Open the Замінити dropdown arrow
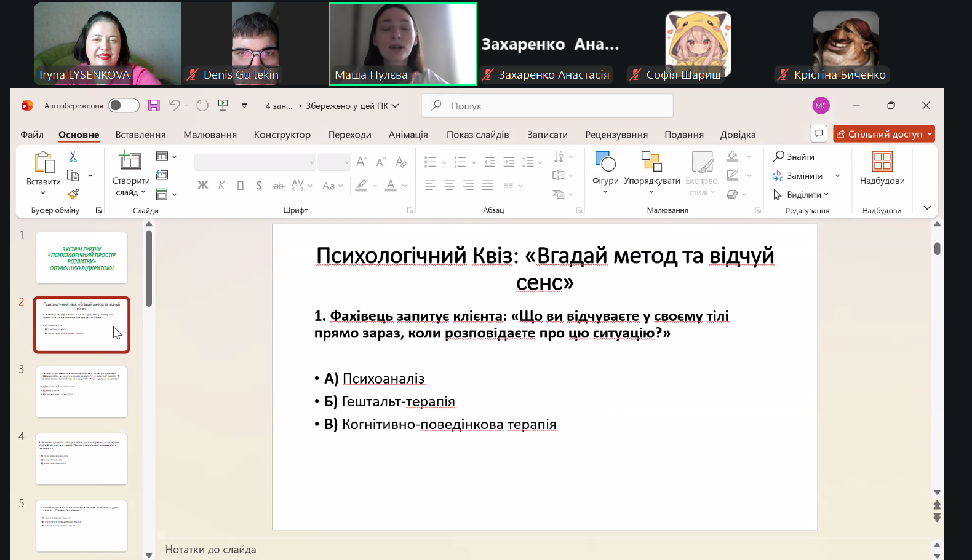The height and width of the screenshot is (560, 972). click(x=838, y=176)
